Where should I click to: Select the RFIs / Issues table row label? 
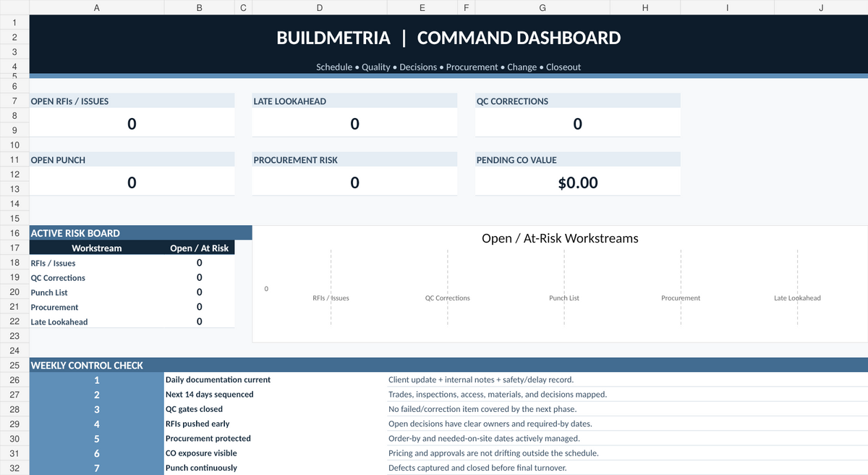pos(97,263)
